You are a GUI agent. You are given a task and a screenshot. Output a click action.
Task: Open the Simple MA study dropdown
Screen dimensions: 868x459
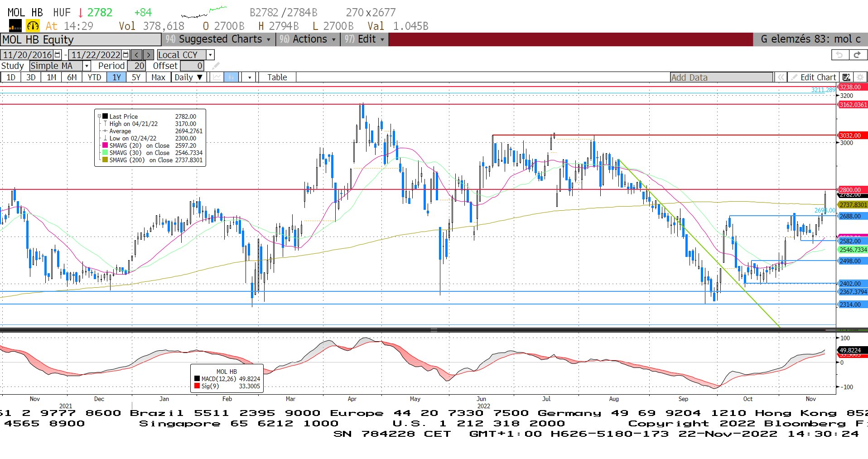point(87,66)
